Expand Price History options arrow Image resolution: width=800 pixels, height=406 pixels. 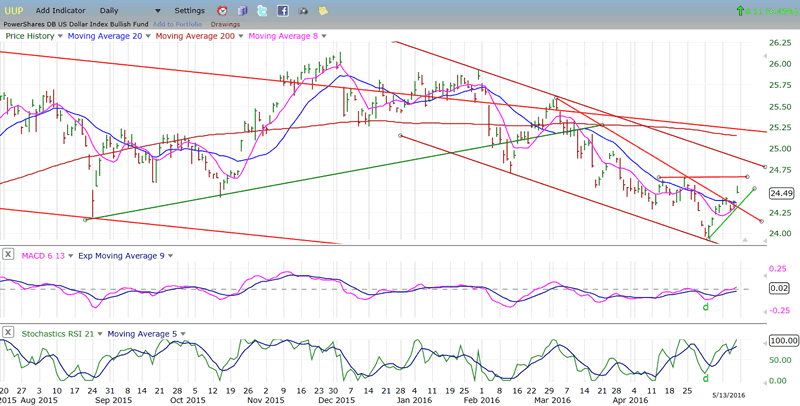pos(57,35)
